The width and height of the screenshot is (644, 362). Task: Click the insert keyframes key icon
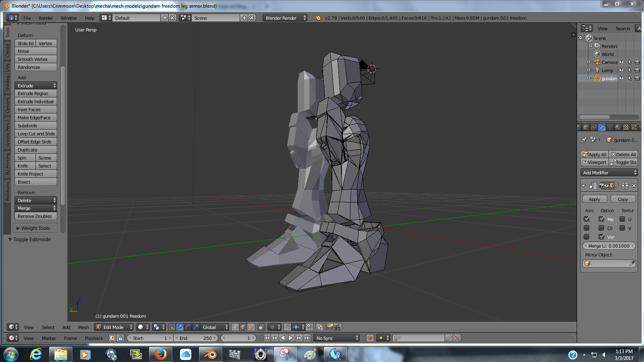(448, 338)
